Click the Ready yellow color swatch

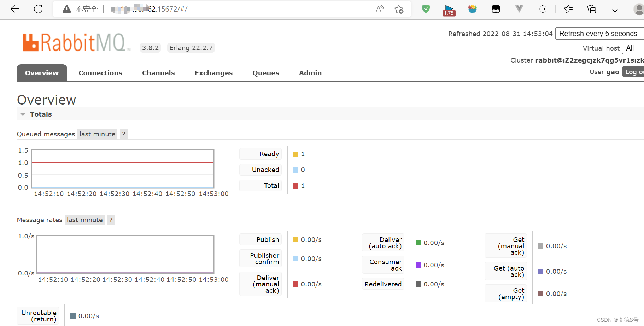(x=296, y=154)
